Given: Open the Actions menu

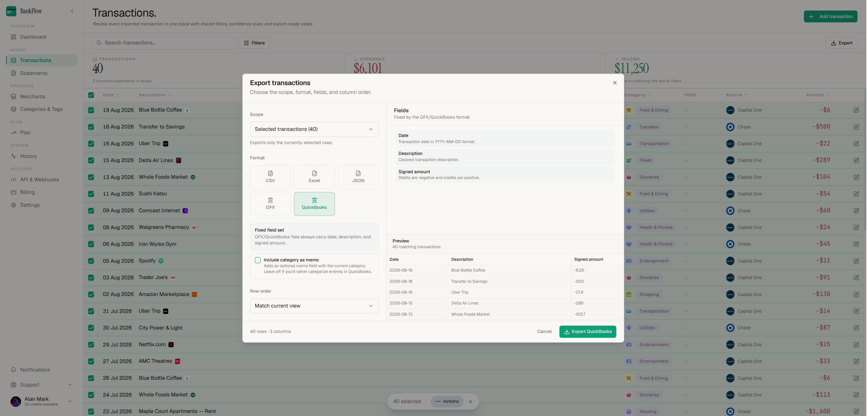Looking at the screenshot, I should click(447, 401).
